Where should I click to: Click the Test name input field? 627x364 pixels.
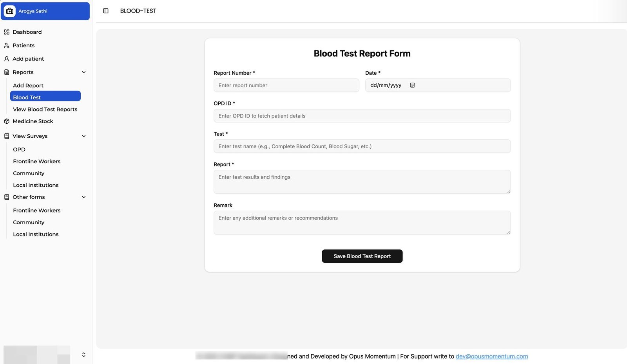pyautogui.click(x=362, y=146)
